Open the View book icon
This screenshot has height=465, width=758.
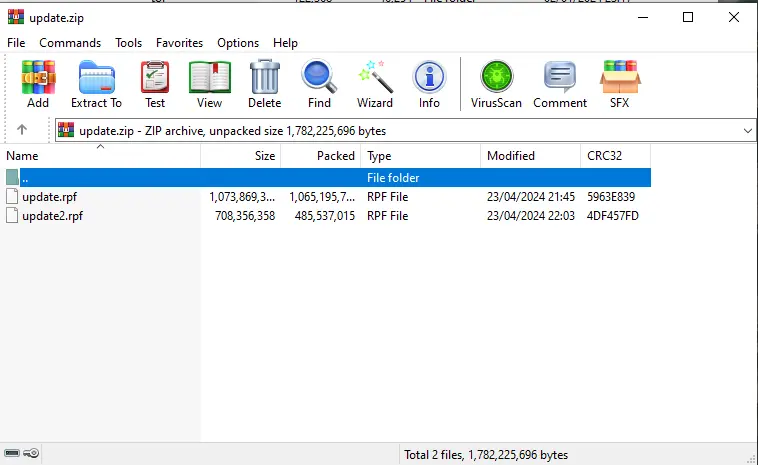click(x=209, y=77)
